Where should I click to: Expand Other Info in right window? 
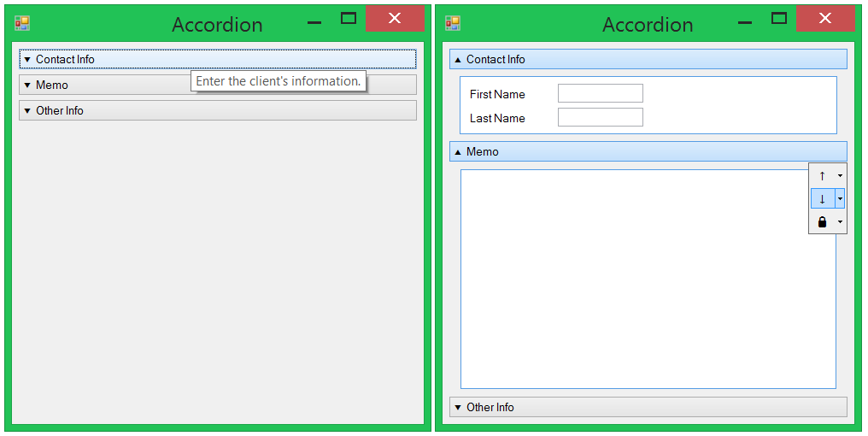tap(648, 407)
